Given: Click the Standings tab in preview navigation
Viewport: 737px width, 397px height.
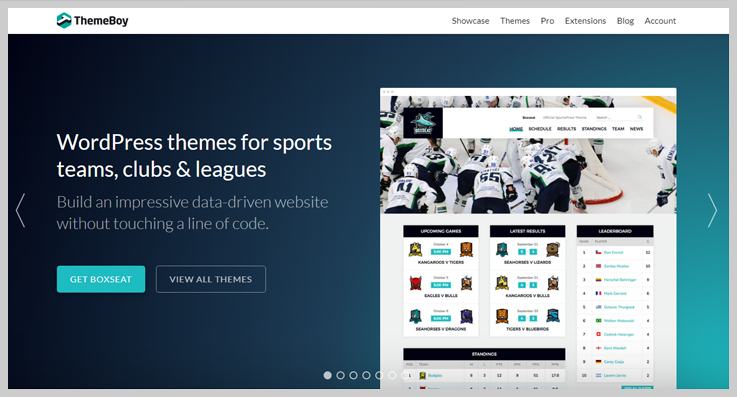Looking at the screenshot, I should point(594,129).
